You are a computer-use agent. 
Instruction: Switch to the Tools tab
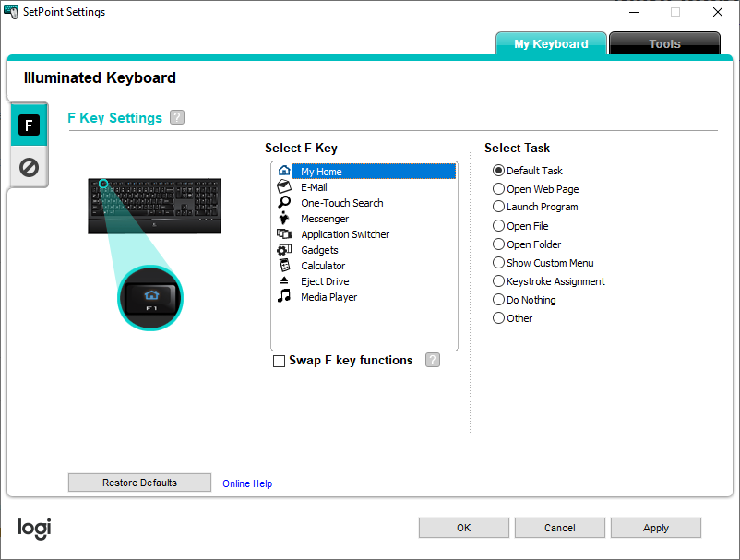tap(664, 43)
